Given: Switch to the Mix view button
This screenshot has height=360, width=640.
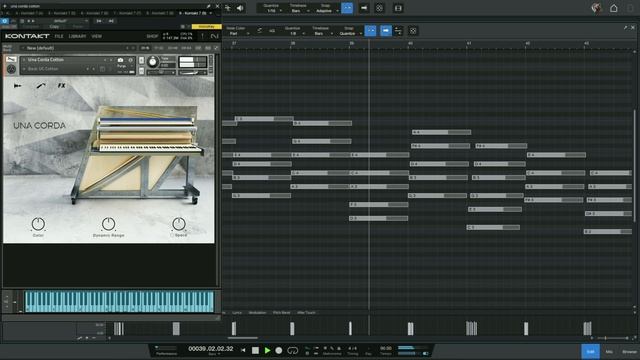Looking at the screenshot, I should point(609,351).
